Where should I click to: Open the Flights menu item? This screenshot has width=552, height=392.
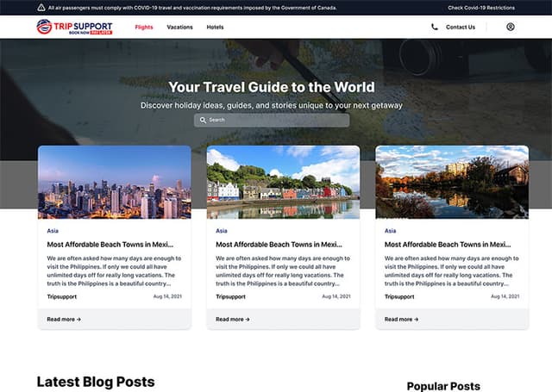pos(144,27)
